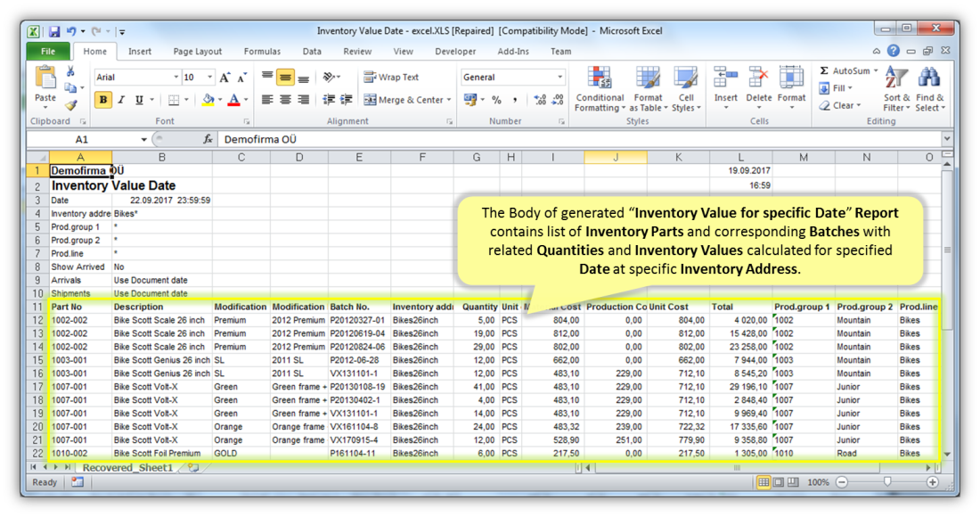Switch to Formulas ribbon tab
This screenshot has height=517, width=980.
point(262,52)
